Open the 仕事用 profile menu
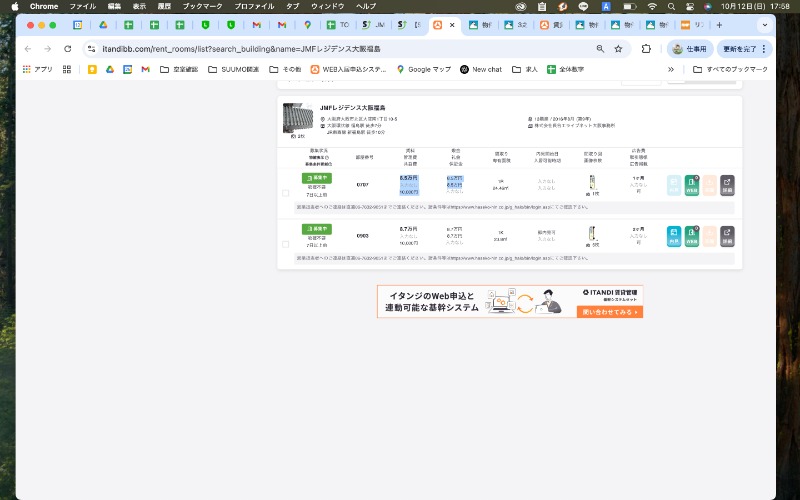 click(x=690, y=48)
